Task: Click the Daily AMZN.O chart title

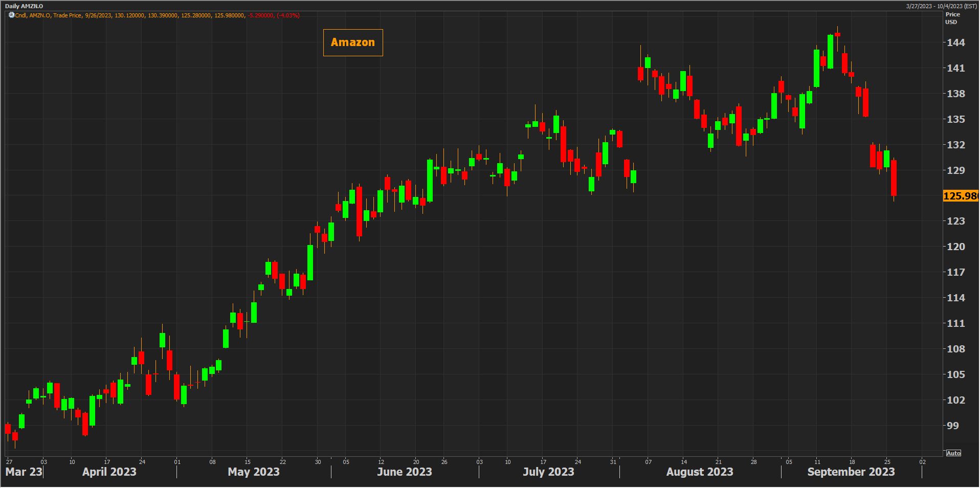Action: point(24,6)
